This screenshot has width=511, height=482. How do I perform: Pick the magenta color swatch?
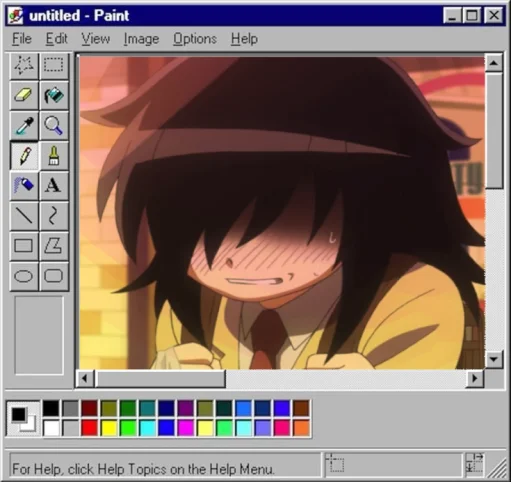pyautogui.click(x=186, y=428)
